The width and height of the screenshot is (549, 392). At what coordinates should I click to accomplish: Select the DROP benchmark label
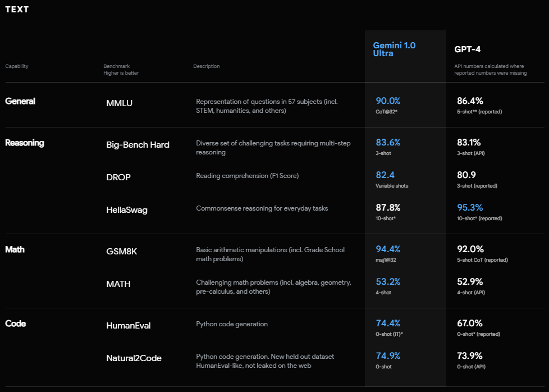pyautogui.click(x=118, y=177)
